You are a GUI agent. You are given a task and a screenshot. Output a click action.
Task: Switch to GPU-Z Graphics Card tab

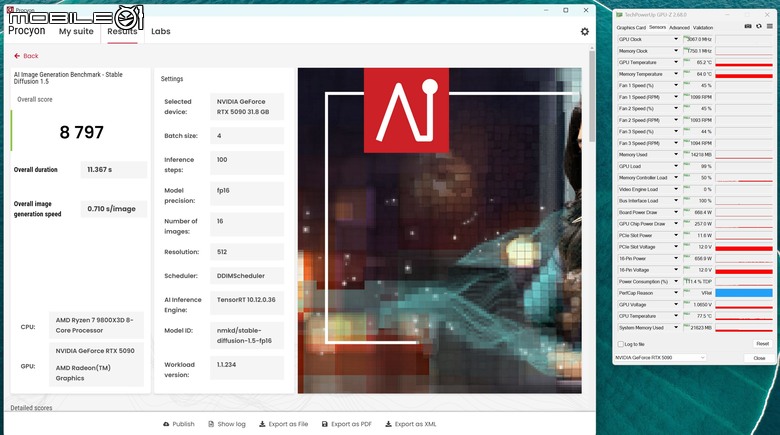click(x=631, y=27)
